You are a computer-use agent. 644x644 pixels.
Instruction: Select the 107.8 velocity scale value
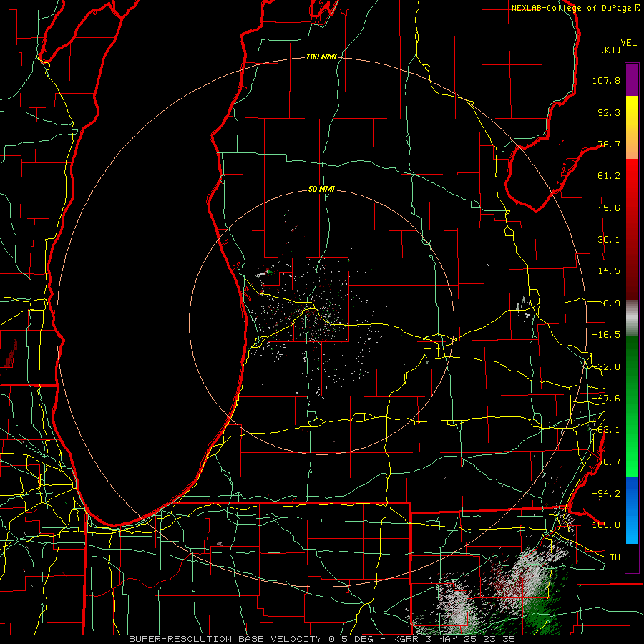tap(606, 80)
